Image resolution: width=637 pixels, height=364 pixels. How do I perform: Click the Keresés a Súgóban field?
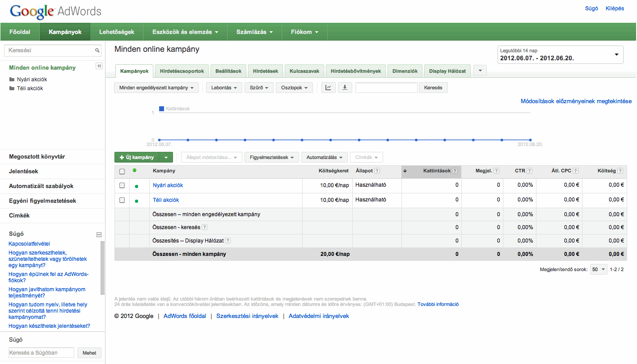(x=41, y=353)
